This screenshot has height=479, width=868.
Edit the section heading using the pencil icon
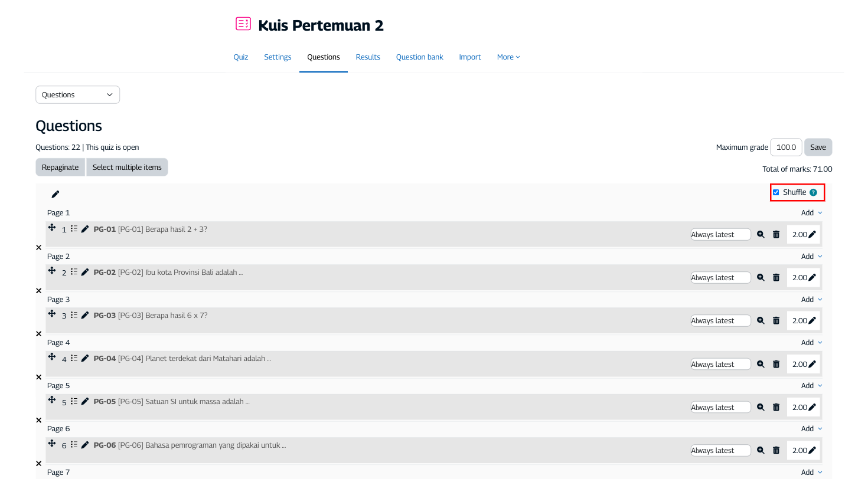(56, 194)
